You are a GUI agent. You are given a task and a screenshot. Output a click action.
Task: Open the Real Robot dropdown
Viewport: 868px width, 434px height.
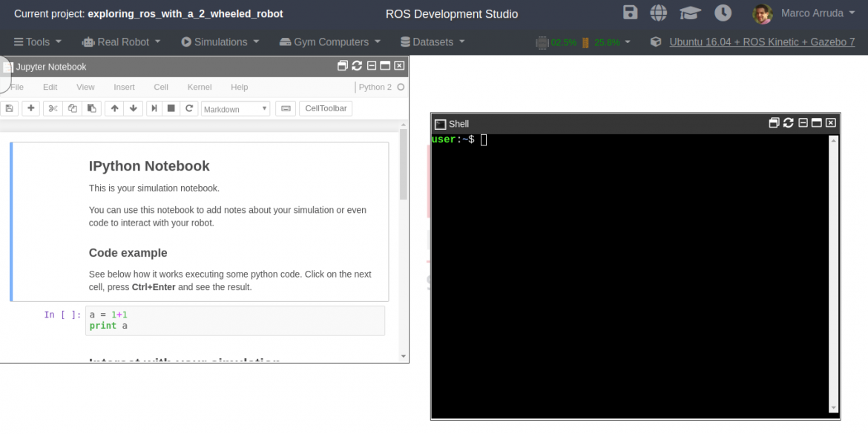[121, 42]
